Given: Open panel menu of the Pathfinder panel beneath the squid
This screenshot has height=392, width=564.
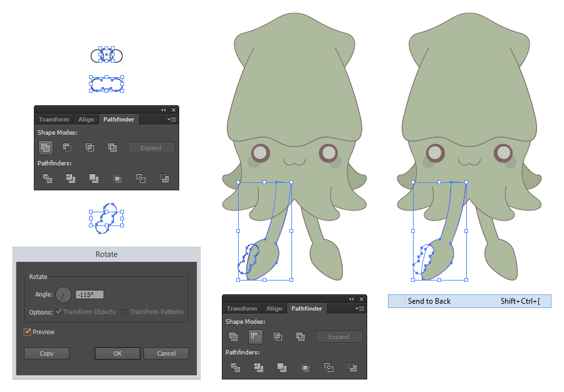Looking at the screenshot, I should tap(360, 308).
